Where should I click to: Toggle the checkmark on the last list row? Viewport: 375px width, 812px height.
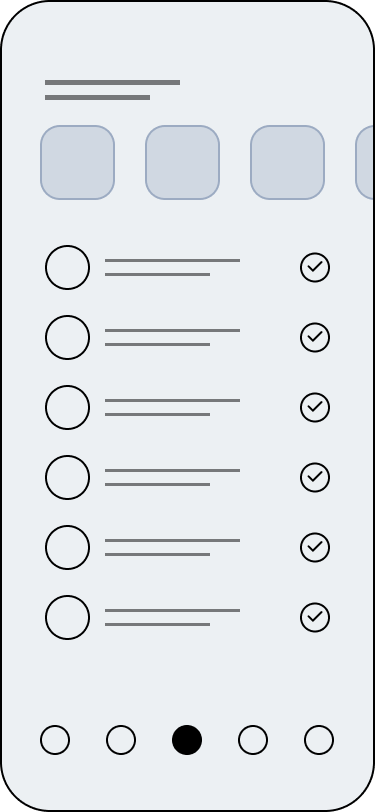(x=315, y=617)
